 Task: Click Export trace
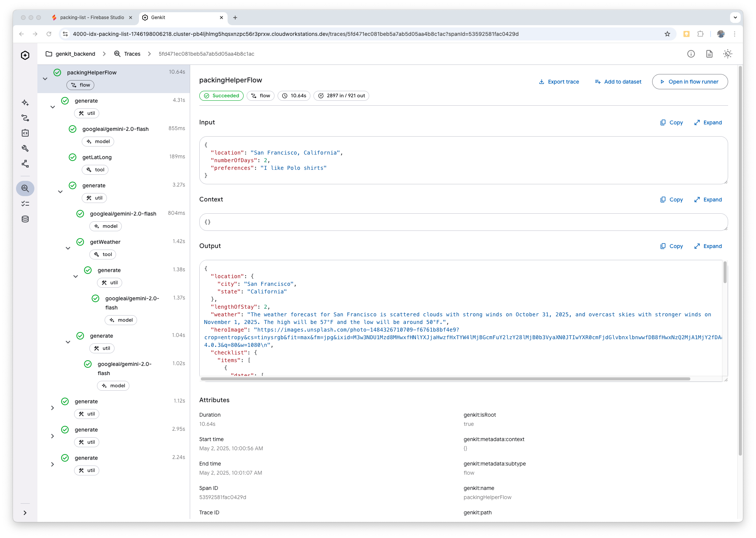[559, 82]
